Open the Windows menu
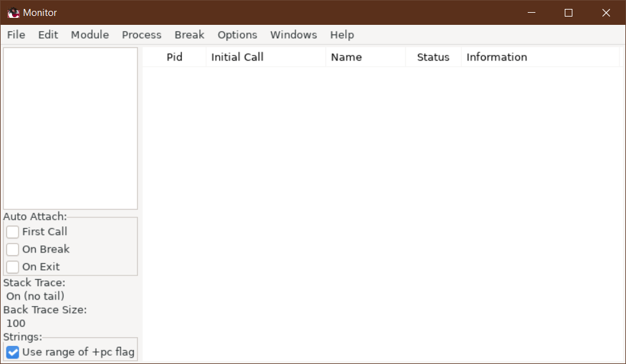 pyautogui.click(x=294, y=35)
